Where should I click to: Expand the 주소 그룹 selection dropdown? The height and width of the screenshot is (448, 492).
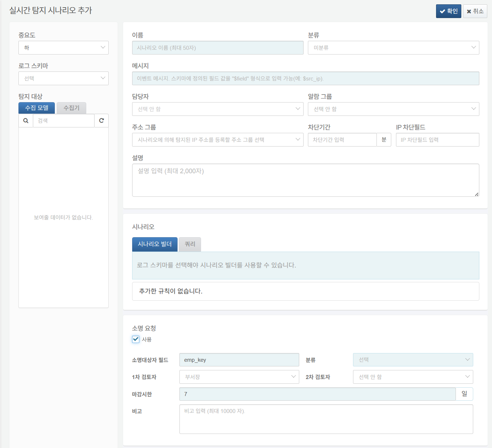click(218, 140)
